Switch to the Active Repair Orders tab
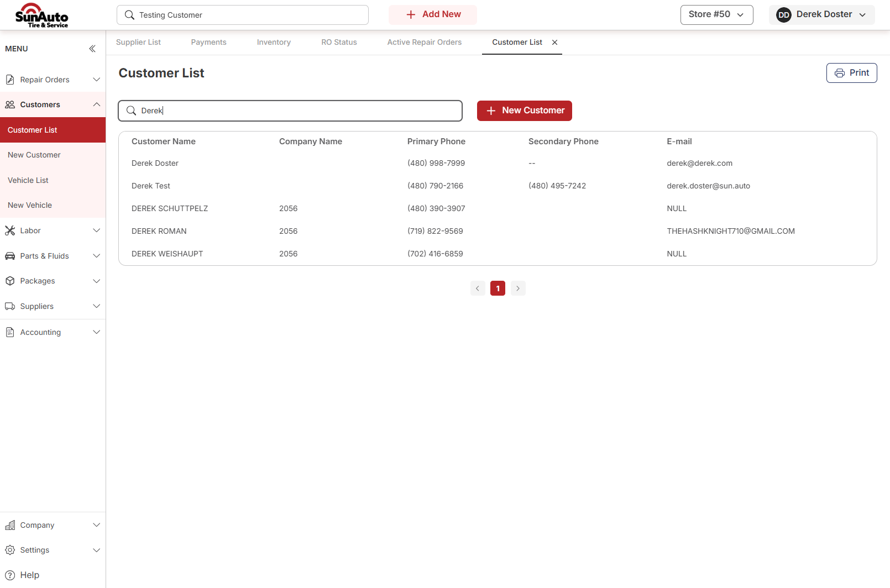 424,42
